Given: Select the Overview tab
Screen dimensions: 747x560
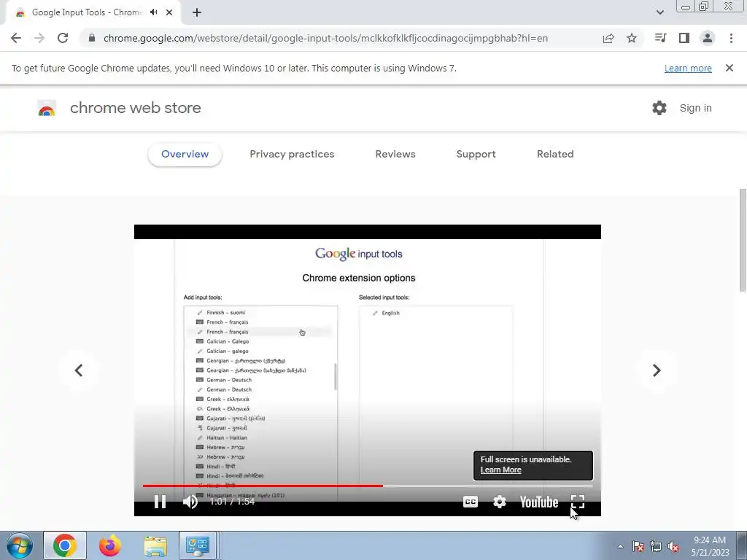Looking at the screenshot, I should click(185, 155).
